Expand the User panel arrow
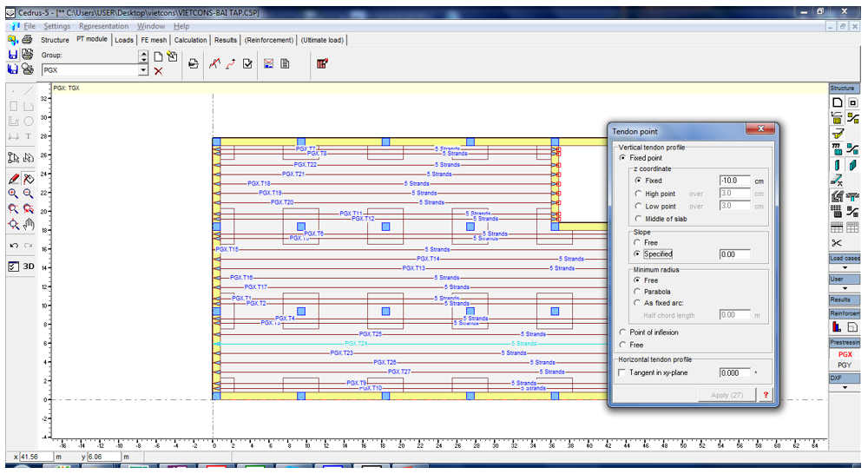This screenshot has height=474, width=868. [845, 288]
